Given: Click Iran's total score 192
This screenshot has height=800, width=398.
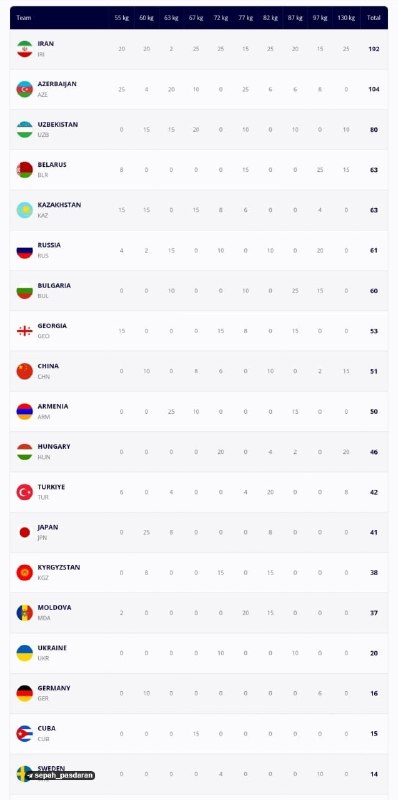Looking at the screenshot, I should 374,49.
